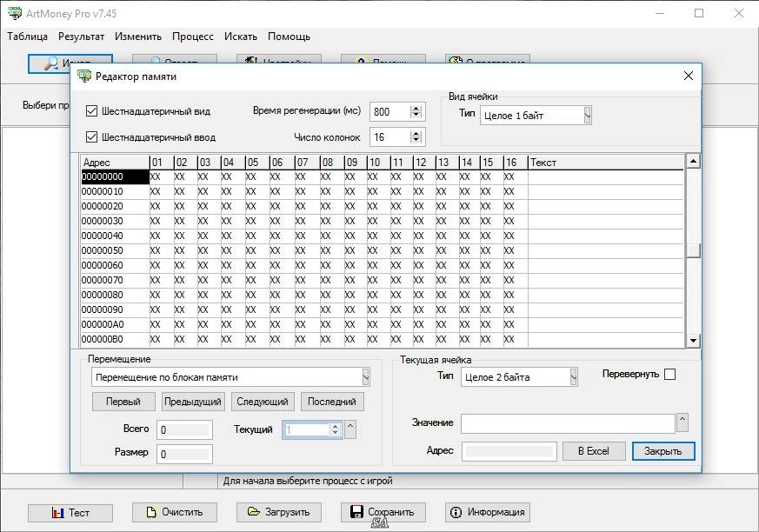Open the Перемещение по блокам памяти dropdown

tap(365, 377)
